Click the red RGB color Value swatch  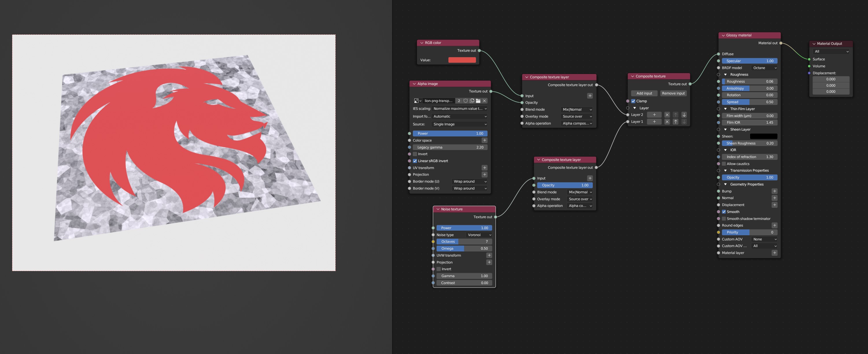462,60
